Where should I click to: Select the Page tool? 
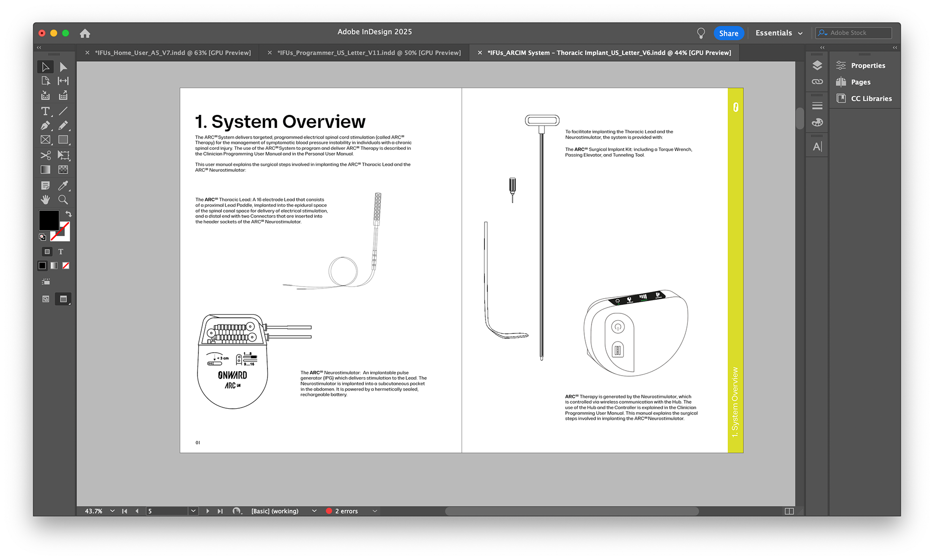(x=45, y=81)
